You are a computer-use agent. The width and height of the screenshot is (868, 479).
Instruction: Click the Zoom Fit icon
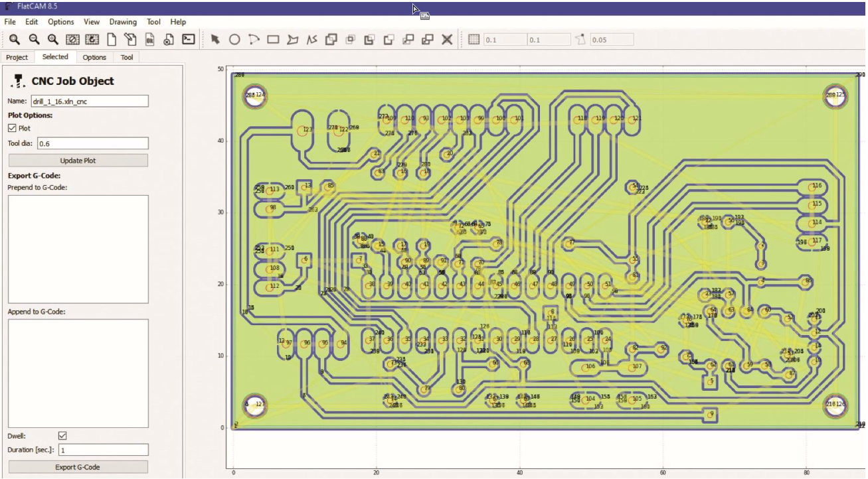(x=15, y=39)
